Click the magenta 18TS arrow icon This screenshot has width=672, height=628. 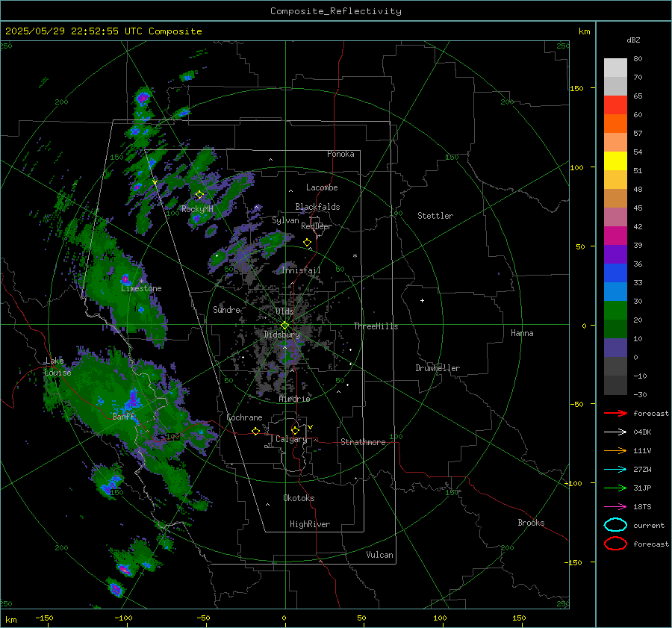(615, 506)
